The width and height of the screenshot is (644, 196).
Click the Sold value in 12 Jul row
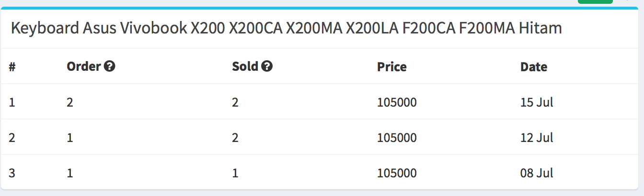(x=235, y=137)
